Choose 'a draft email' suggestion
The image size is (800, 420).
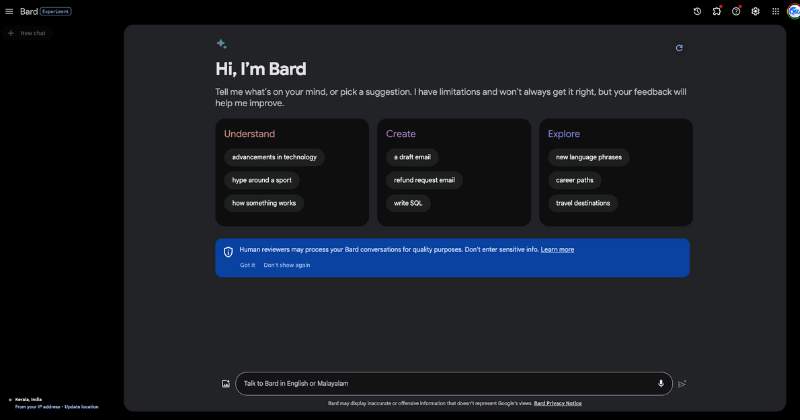[x=412, y=157]
